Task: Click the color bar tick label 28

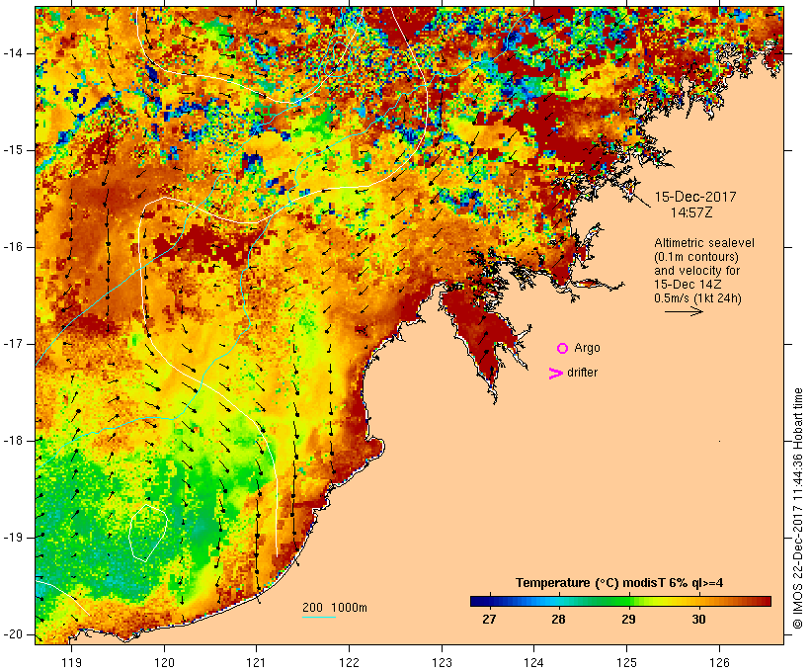Action: (x=558, y=620)
